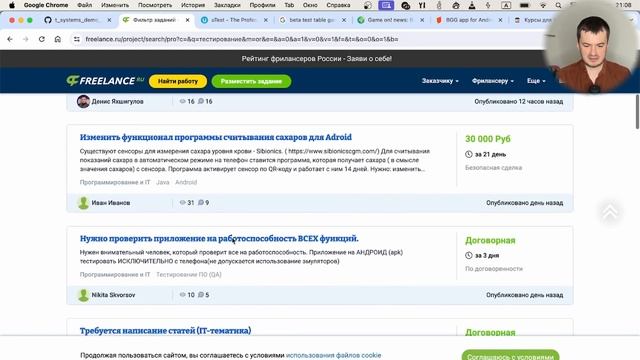The height and width of the screenshot is (360, 640).
Task: Click green avatar of Nikita Skvorsov
Action: click(83, 295)
